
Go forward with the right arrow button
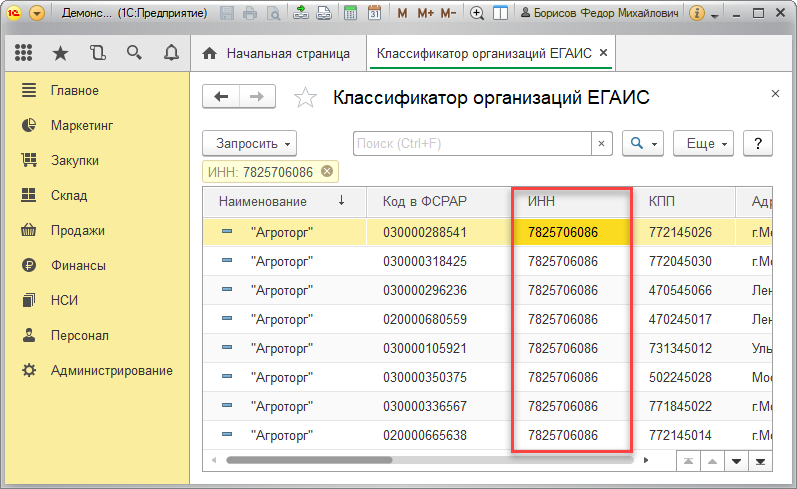coord(257,97)
